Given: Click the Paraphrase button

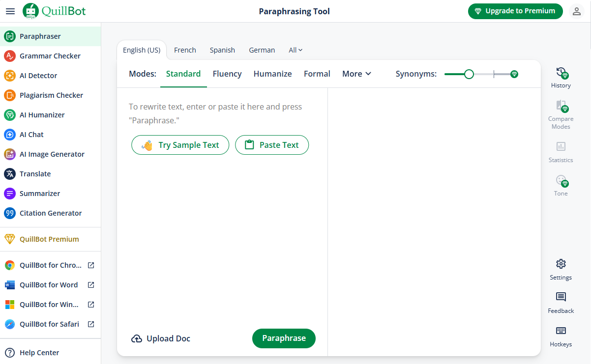Looking at the screenshot, I should tap(284, 338).
